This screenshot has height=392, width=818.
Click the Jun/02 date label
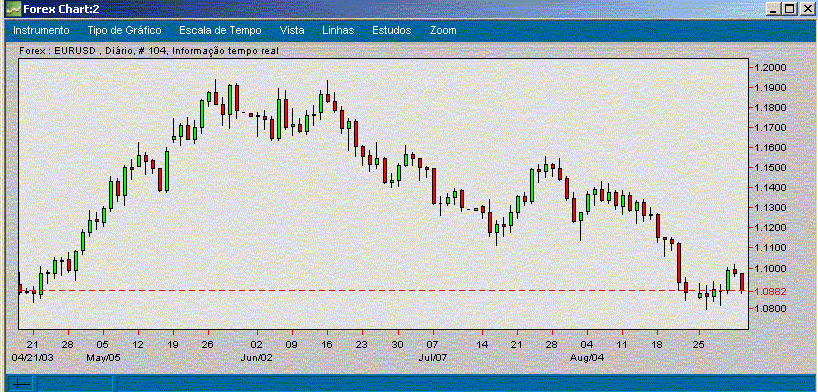[x=257, y=358]
